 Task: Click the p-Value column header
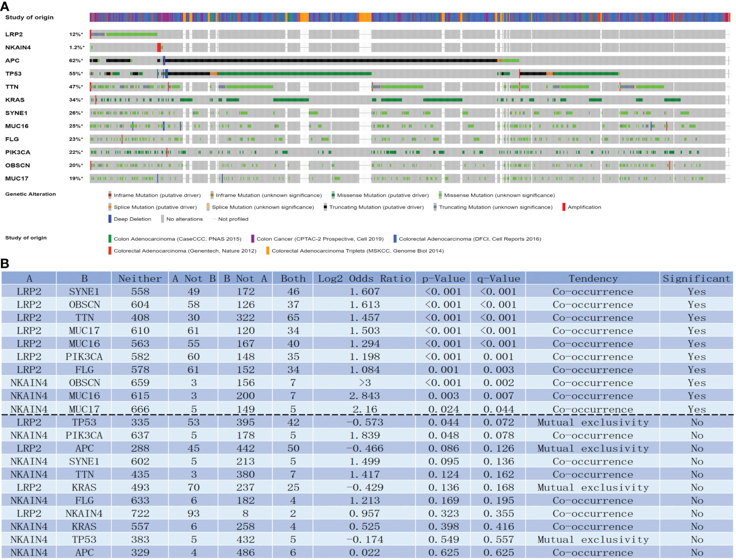(443, 279)
